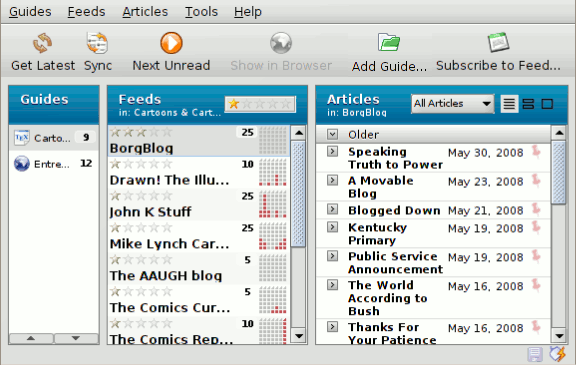Click the Cartoons guide unread count 9

[x=86, y=137]
